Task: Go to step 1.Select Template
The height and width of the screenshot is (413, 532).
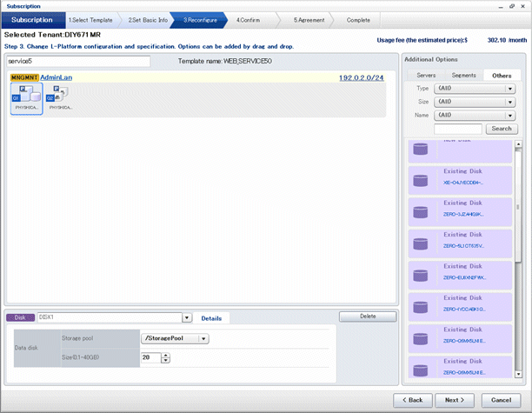Action: 90,20
